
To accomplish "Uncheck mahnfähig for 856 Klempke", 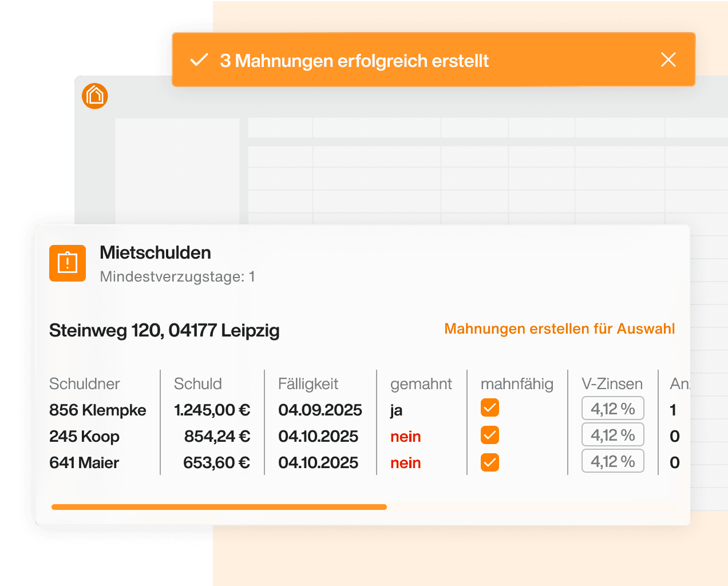I will pos(489,408).
